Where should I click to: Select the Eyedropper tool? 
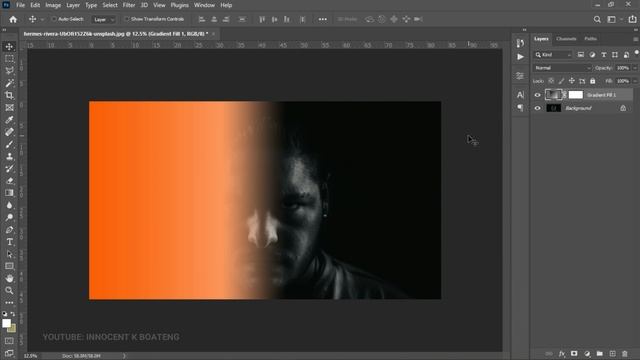click(x=9, y=120)
